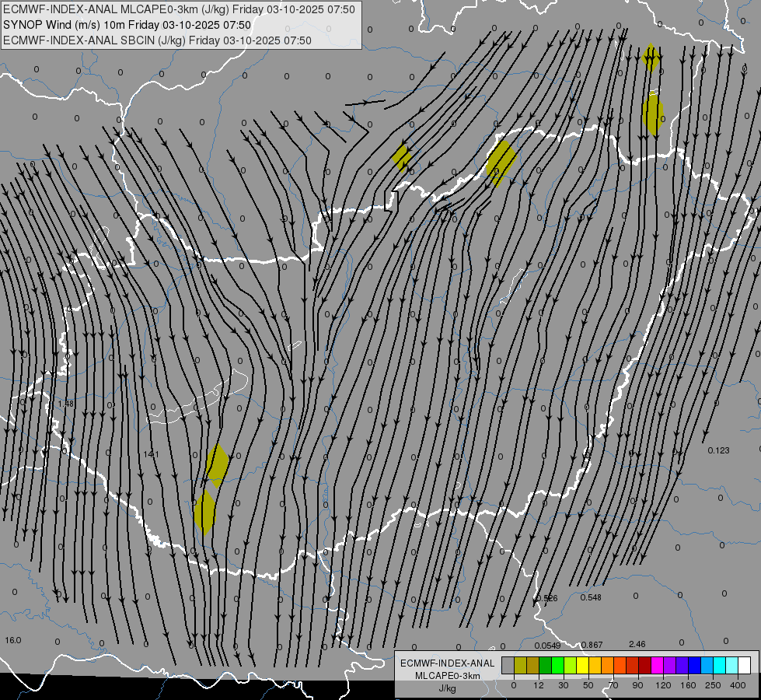Click the MLCAPE0-3km legend caption
This screenshot has width=761, height=700.
(448, 676)
